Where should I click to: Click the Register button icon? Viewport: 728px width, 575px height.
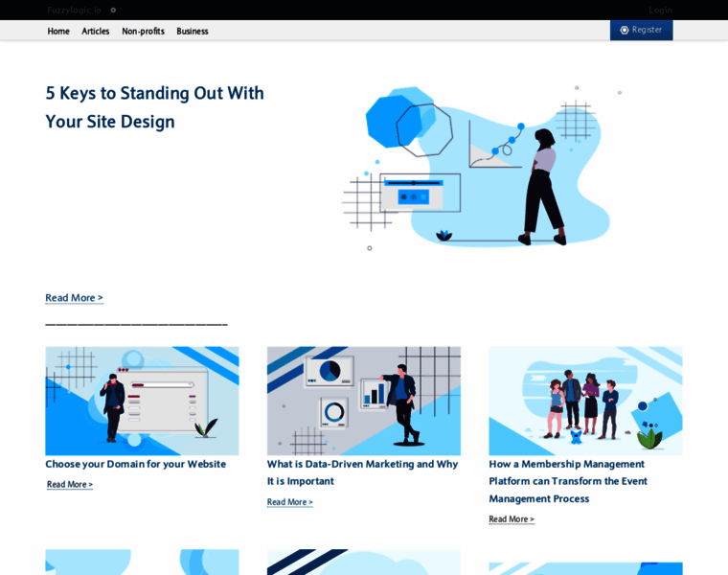625,30
